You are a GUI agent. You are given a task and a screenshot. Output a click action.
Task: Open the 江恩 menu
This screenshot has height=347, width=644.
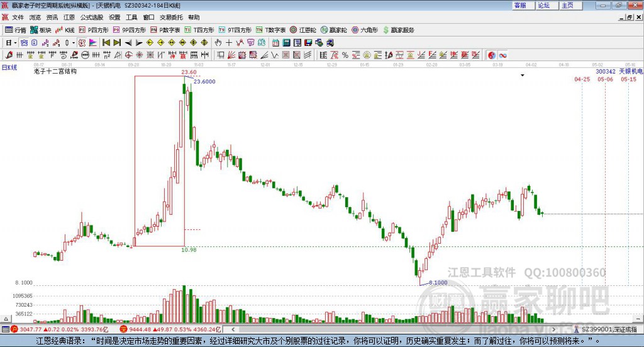[x=69, y=17]
